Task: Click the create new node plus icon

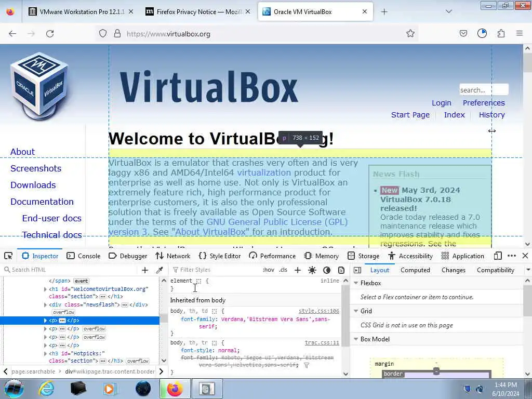Action: click(145, 270)
